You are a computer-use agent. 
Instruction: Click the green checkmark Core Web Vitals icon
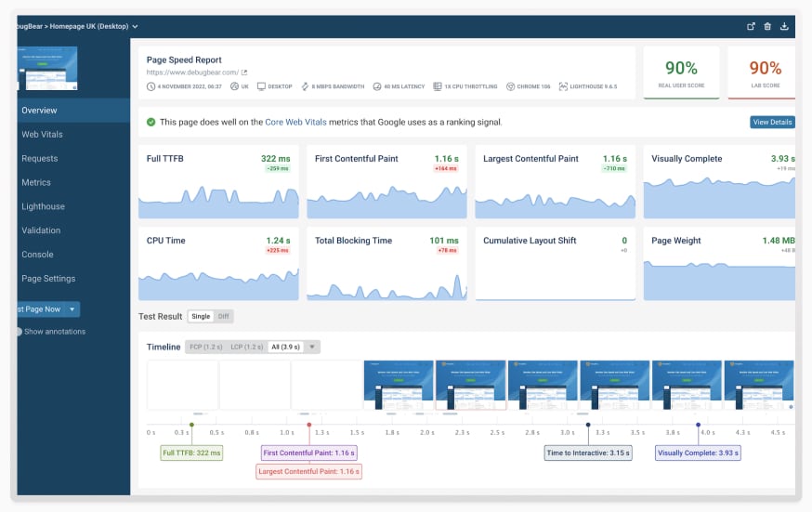[x=151, y=122]
